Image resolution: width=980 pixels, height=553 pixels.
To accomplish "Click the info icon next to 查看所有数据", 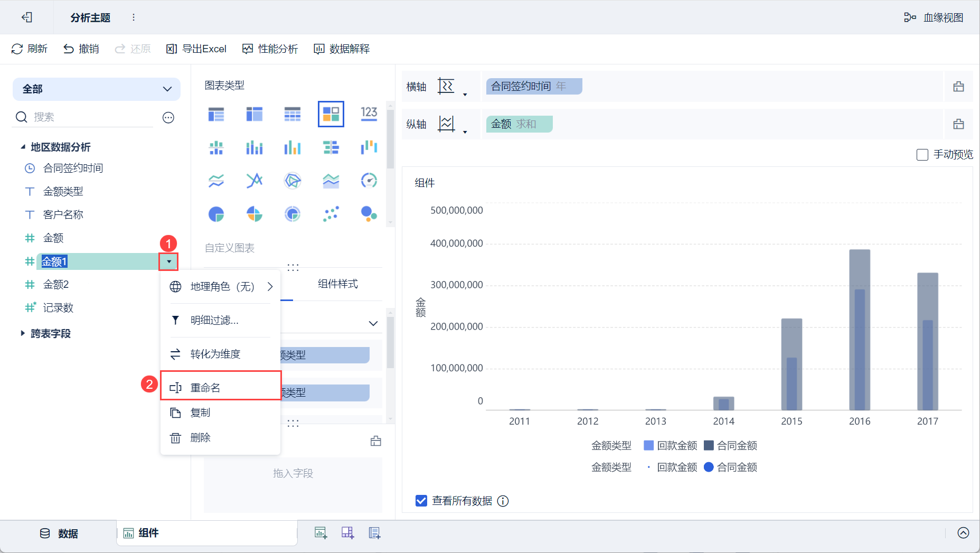I will [x=503, y=501].
